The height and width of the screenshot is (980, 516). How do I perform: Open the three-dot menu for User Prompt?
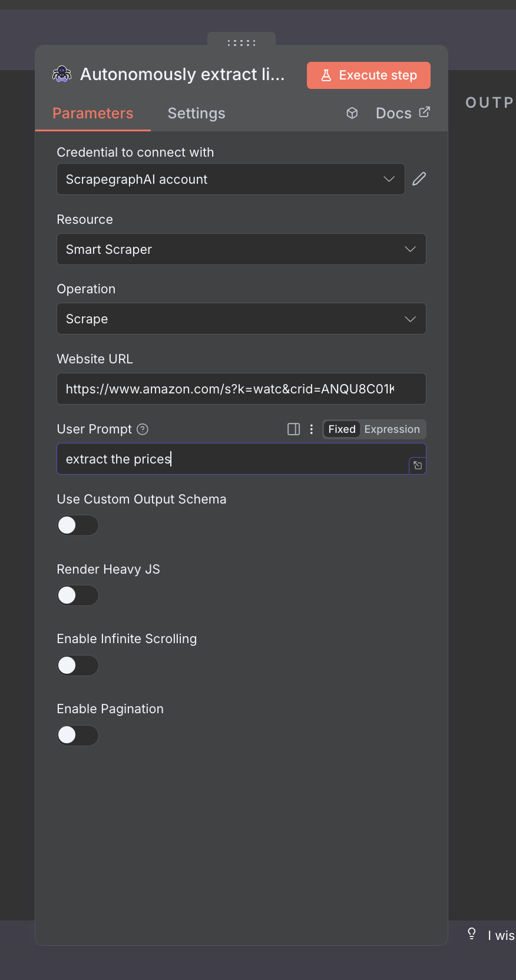pos(311,429)
